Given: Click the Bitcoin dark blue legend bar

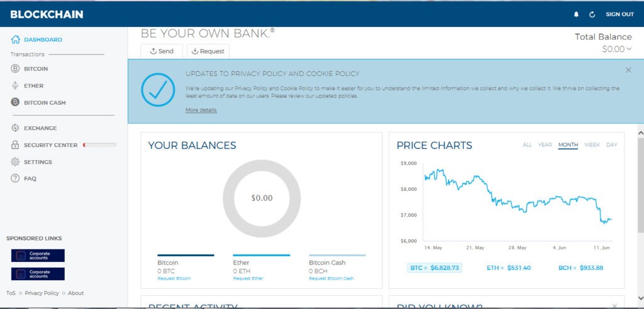Looking at the screenshot, I should pyautogui.click(x=186, y=255).
